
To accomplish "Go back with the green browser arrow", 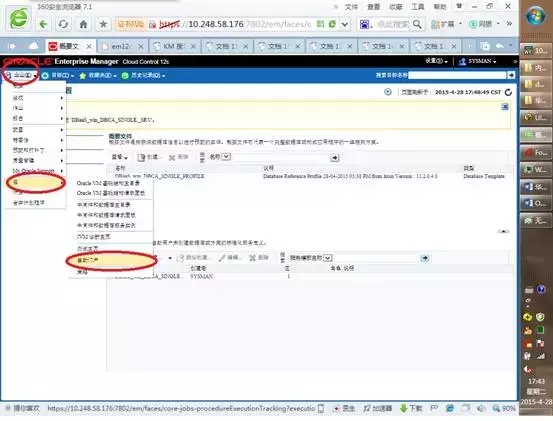I will pos(43,24).
